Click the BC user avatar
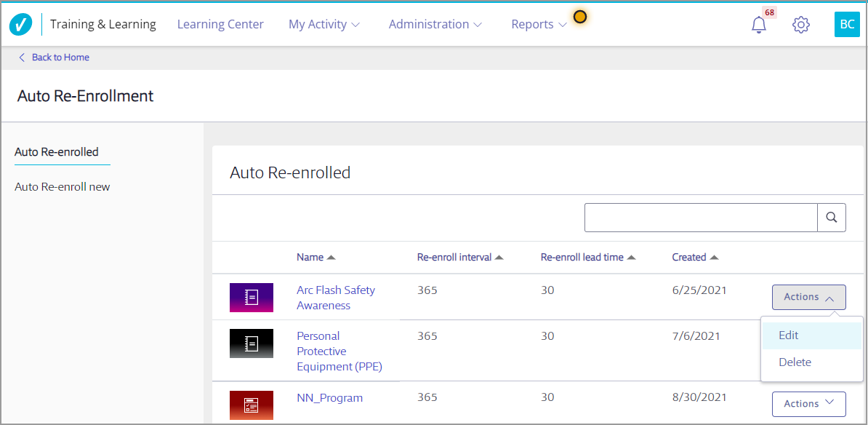Screen dimensions: 868x425 click(847, 25)
